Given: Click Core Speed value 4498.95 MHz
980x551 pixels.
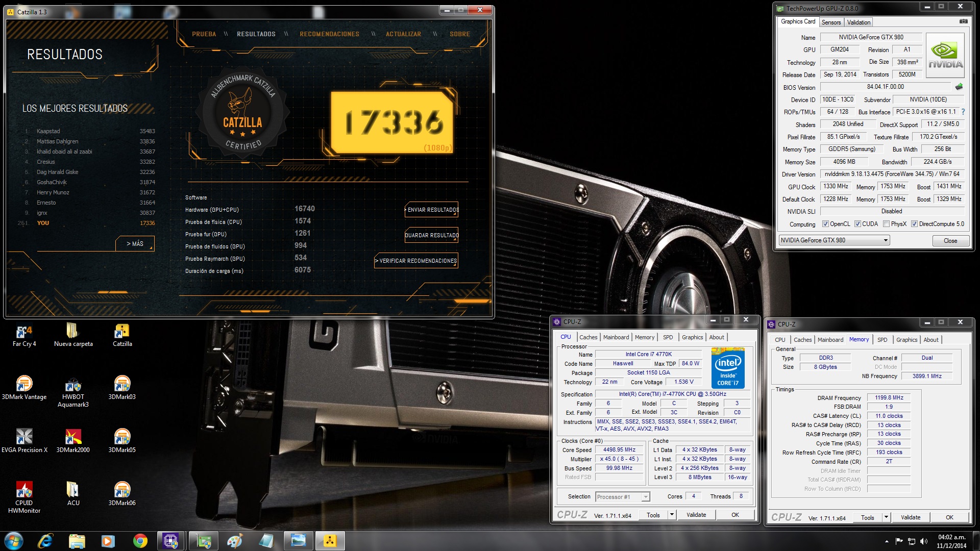Looking at the screenshot, I should pos(619,450).
